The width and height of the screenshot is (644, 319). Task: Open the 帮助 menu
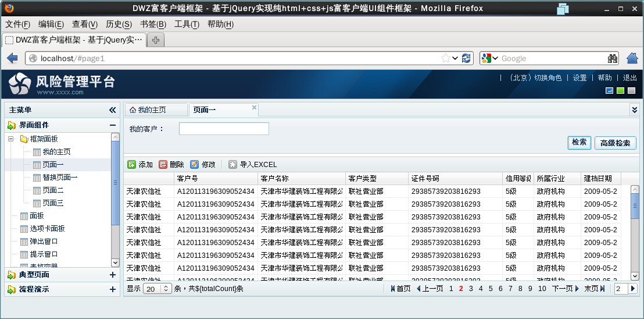point(220,24)
